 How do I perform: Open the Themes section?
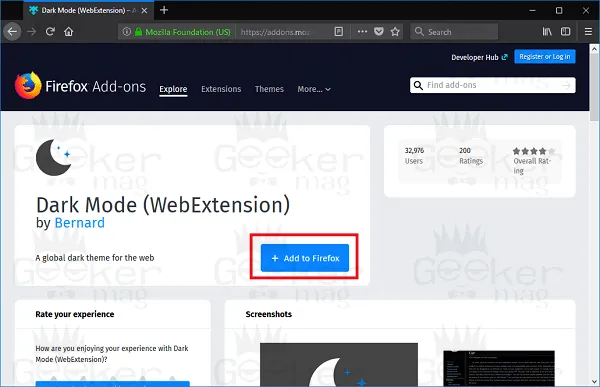click(269, 89)
